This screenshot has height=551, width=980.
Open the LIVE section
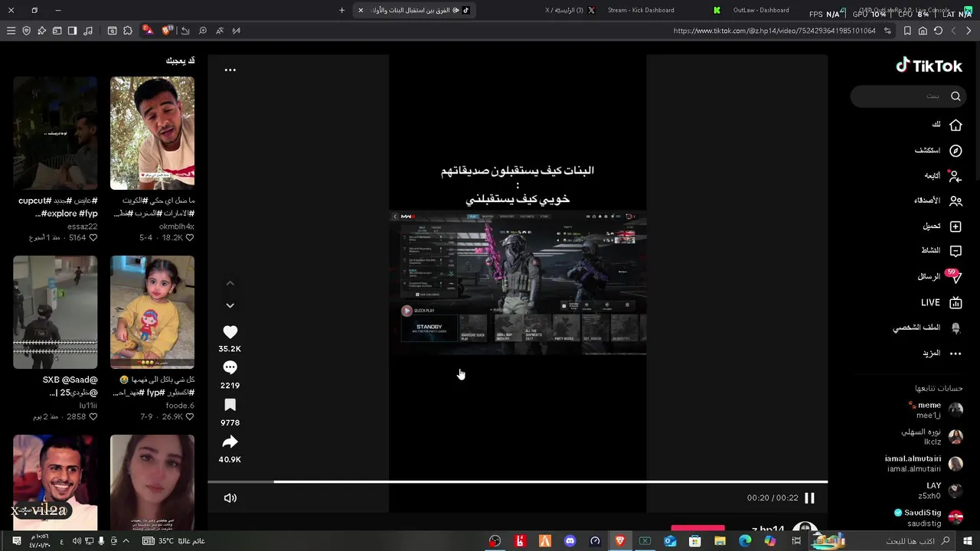(941, 303)
